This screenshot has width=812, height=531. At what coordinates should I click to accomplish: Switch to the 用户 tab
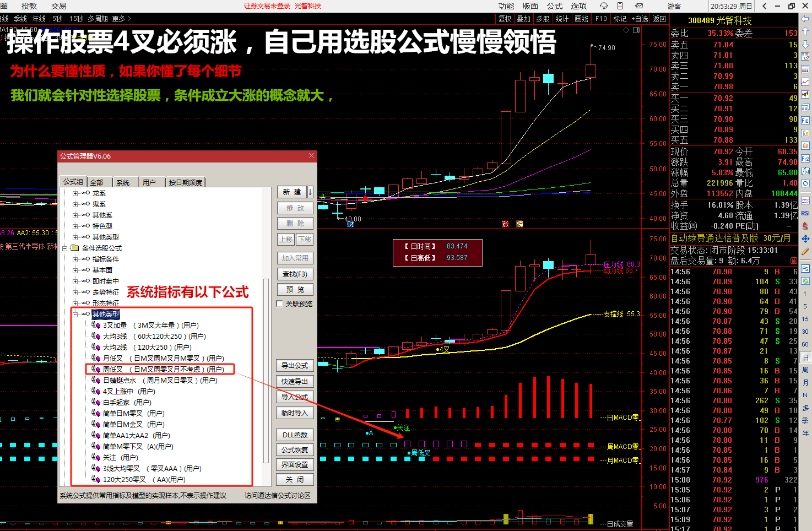click(149, 182)
